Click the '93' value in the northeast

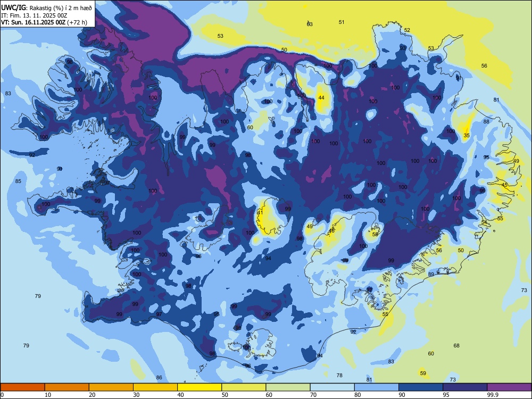403,48
